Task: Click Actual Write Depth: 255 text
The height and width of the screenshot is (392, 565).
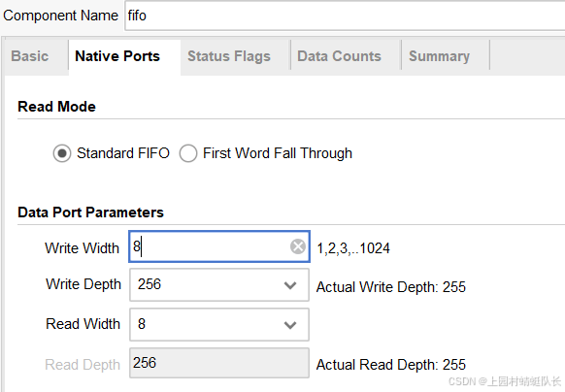Action: tap(391, 287)
